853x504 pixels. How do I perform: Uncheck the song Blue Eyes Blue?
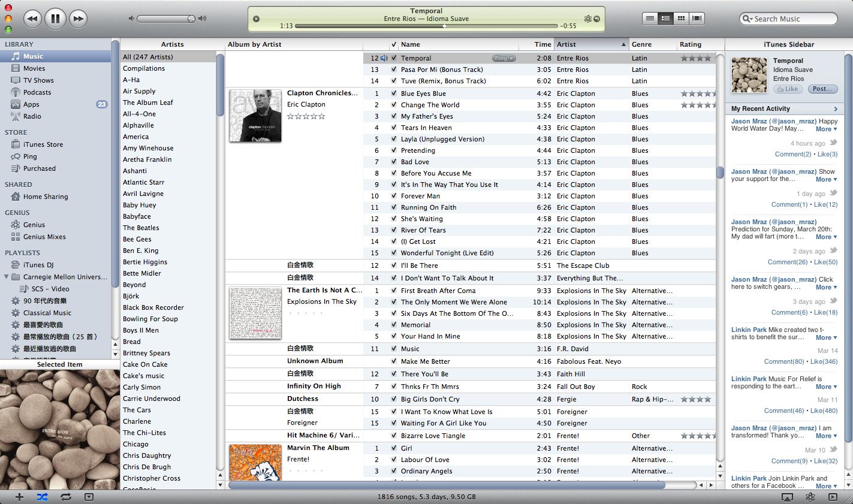point(394,93)
